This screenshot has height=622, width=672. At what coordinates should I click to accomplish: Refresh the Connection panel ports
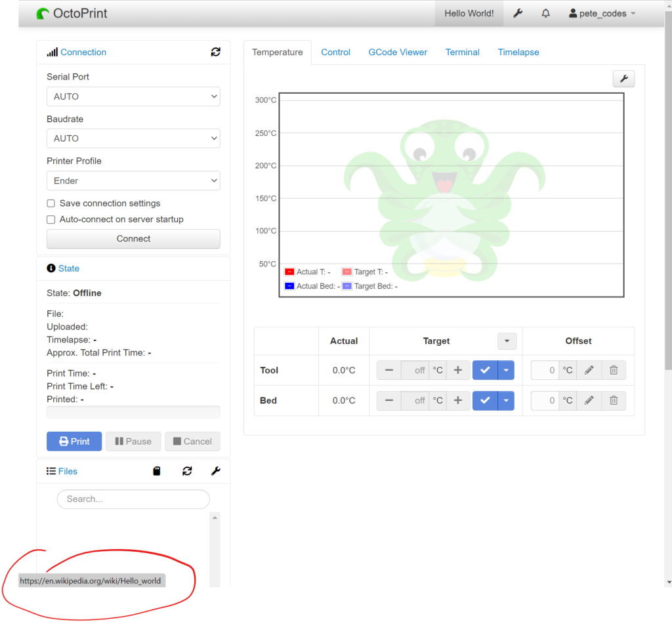(x=215, y=52)
